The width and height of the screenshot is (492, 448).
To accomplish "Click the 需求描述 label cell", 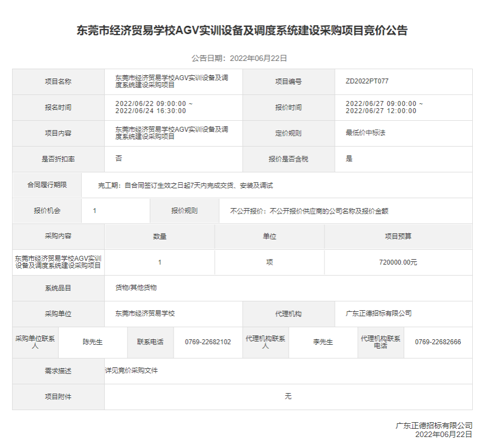I will (x=58, y=371).
